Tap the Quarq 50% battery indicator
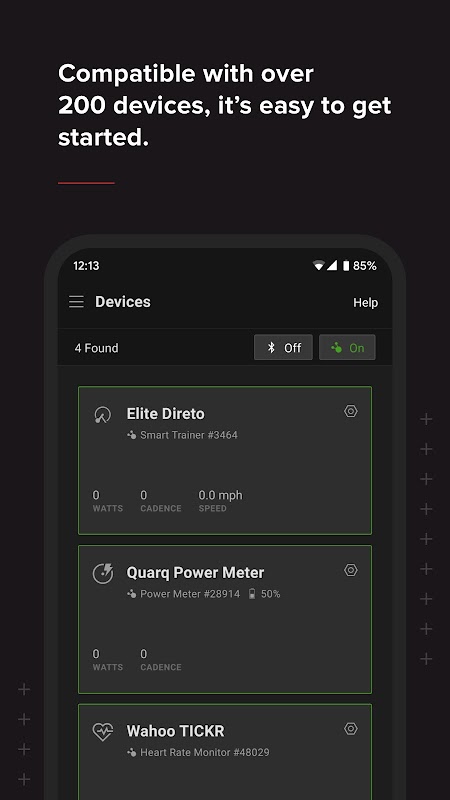The image size is (450, 800). click(264, 594)
